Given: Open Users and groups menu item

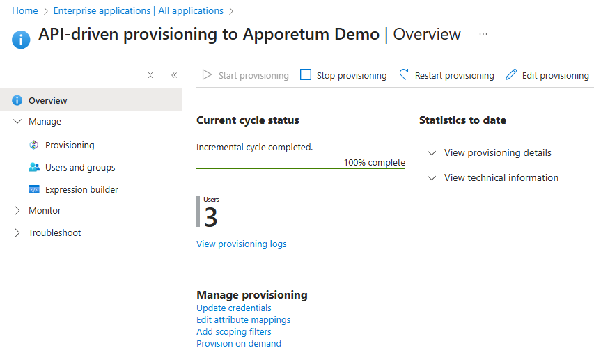Looking at the screenshot, I should point(80,168).
